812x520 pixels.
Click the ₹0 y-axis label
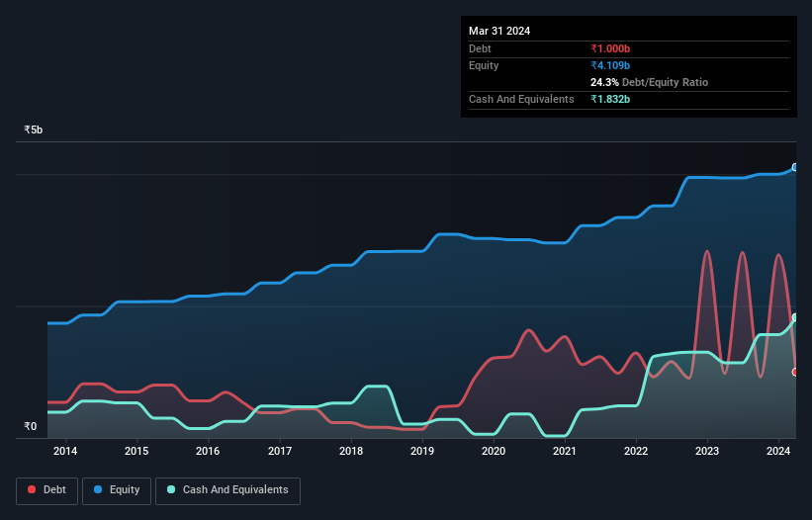(x=31, y=426)
